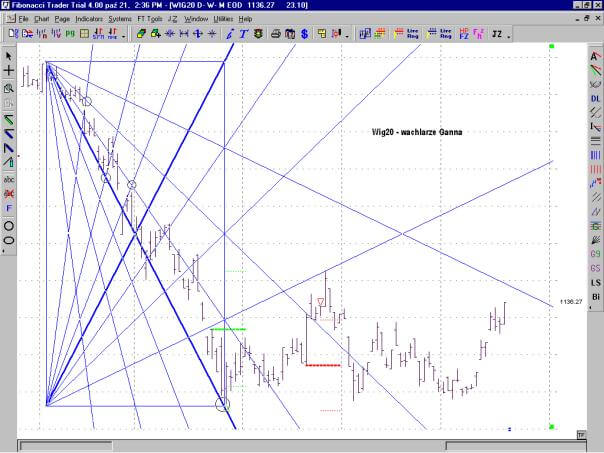Select the crosshair cursor tool
Viewport: 604px width, 453px height.
[9, 71]
